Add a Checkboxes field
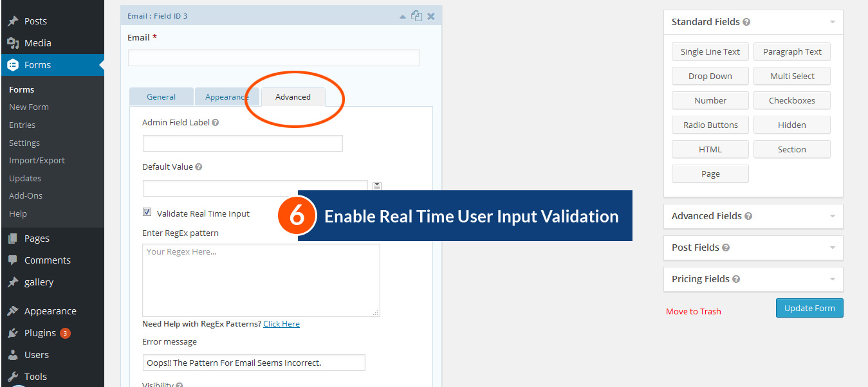 coord(792,101)
